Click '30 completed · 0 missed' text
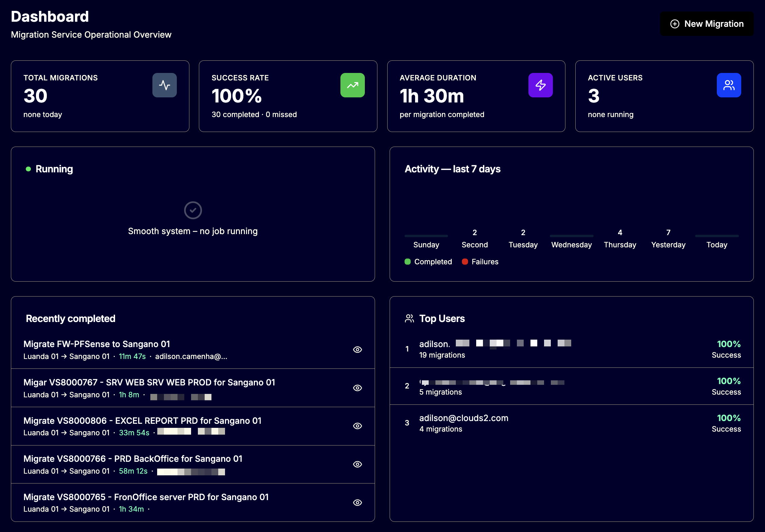765x532 pixels. [x=254, y=114]
